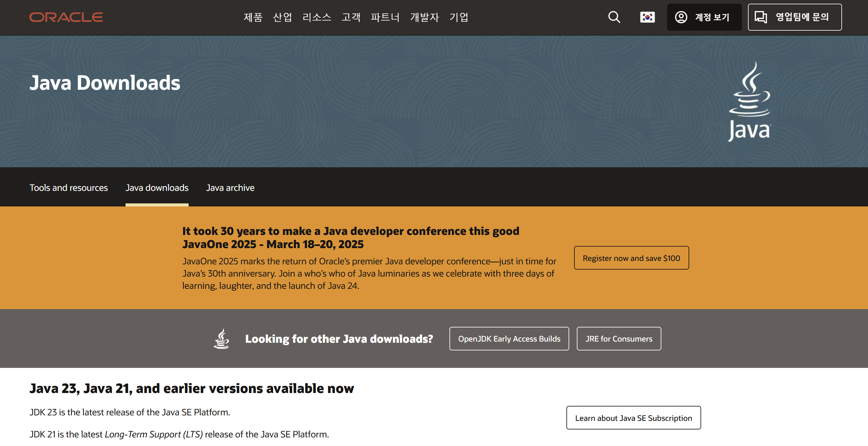
Task: Click the large Java logo in banner
Action: click(x=750, y=101)
